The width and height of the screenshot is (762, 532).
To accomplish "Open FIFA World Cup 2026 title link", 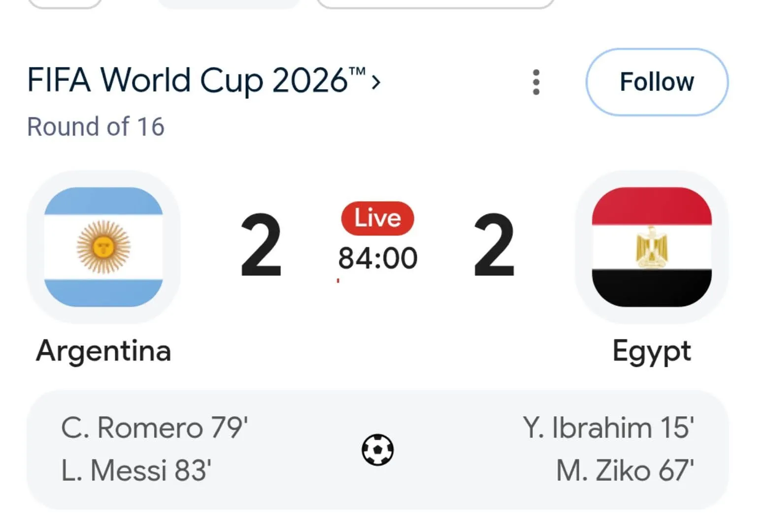I will [x=196, y=80].
